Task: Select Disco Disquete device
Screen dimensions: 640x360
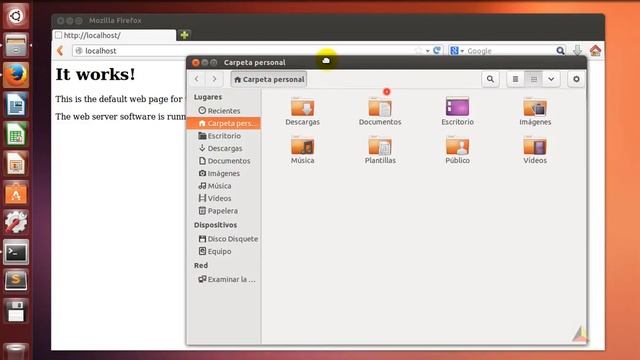Action: [x=224, y=239]
